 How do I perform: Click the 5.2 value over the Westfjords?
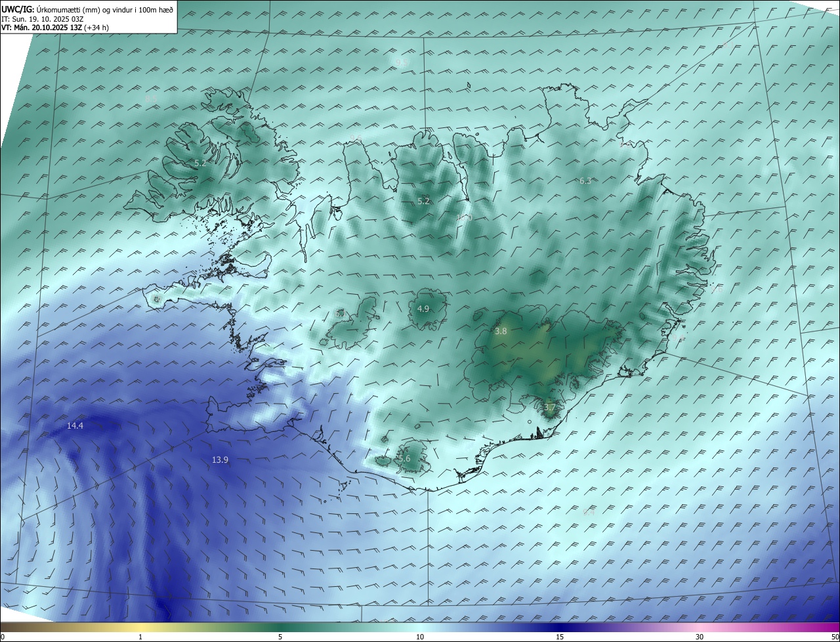click(200, 163)
